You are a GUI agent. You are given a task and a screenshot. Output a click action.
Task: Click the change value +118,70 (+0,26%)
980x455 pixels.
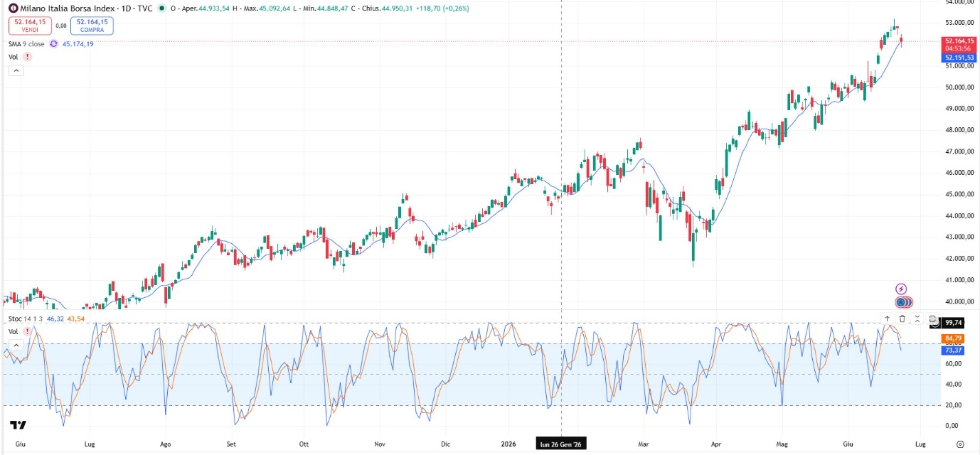442,9
